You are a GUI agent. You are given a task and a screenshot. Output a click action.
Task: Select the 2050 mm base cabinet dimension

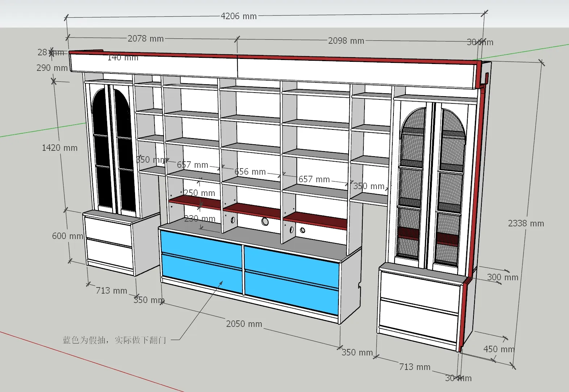point(244,324)
